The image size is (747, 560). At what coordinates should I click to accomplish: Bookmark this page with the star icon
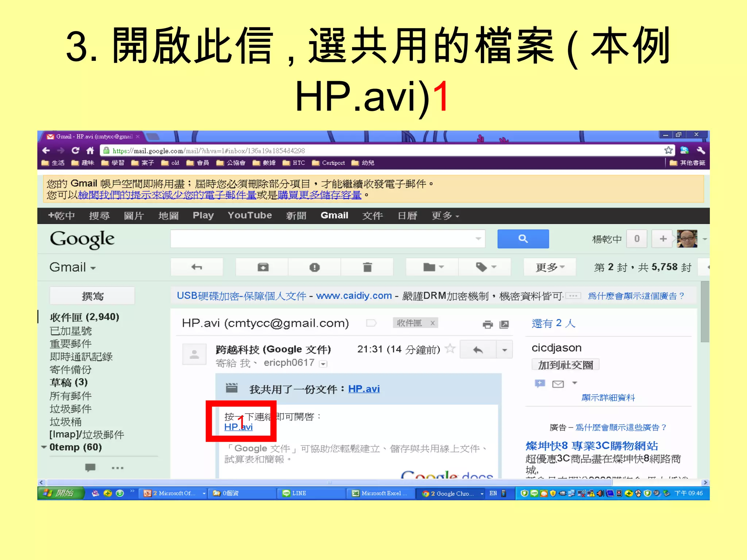[x=668, y=150]
